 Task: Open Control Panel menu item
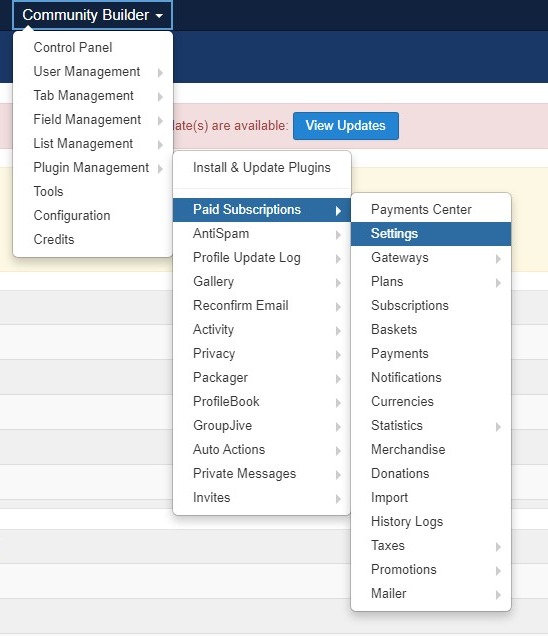[93, 47]
